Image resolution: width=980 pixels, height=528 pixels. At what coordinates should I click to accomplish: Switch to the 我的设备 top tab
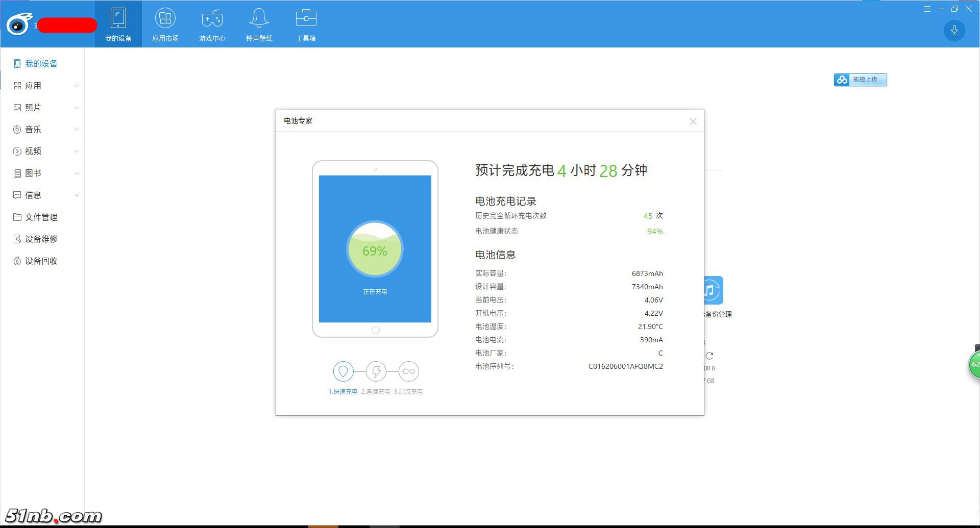pyautogui.click(x=118, y=24)
